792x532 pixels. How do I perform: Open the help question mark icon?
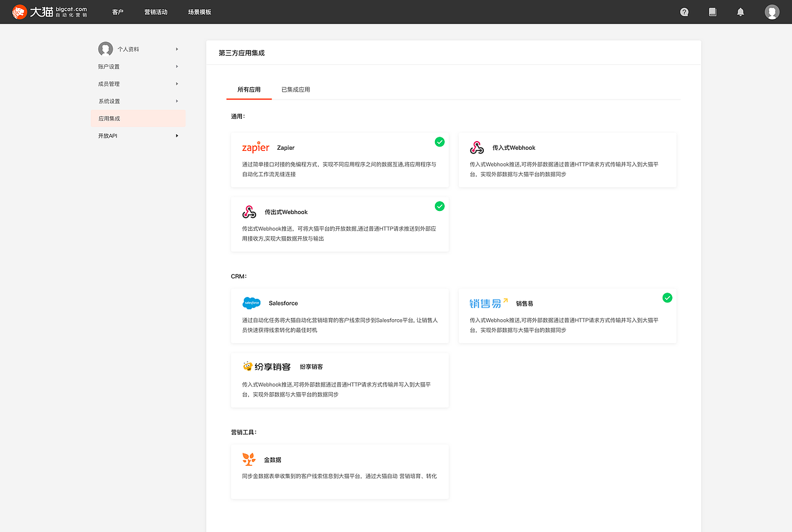point(684,12)
